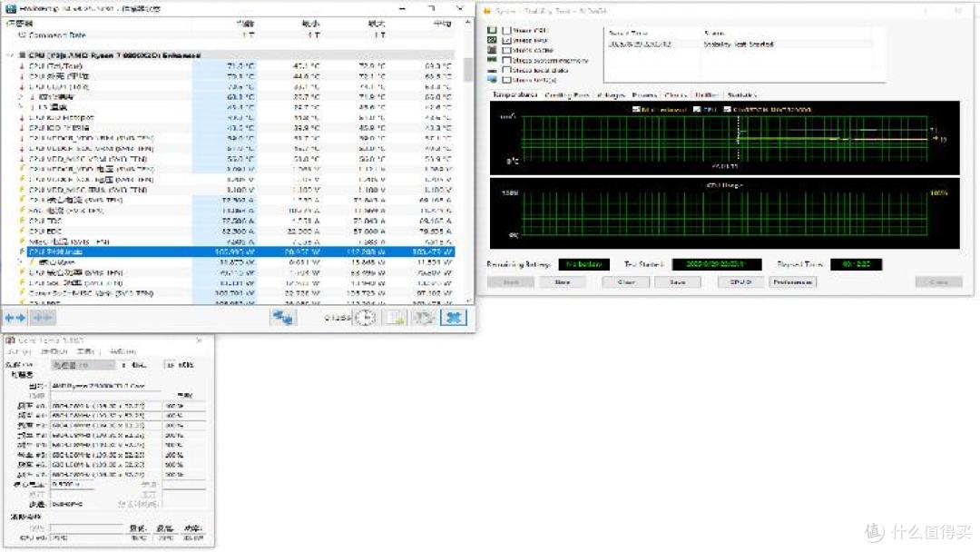The image size is (980, 552).
Task: Switch to the Powers tab
Action: (x=644, y=95)
